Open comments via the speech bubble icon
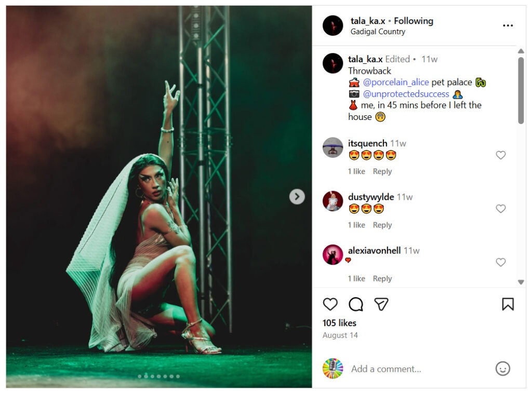532x393 pixels. [x=356, y=304]
